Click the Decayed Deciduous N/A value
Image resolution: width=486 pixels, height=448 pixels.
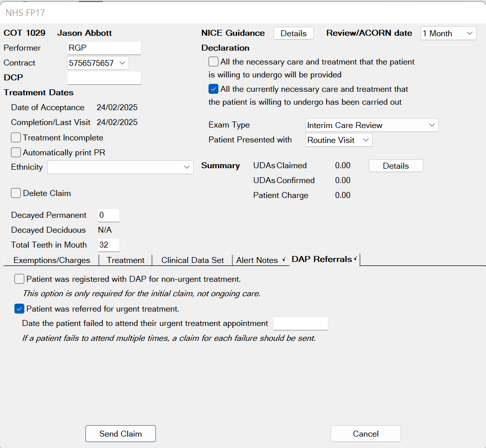tap(105, 230)
